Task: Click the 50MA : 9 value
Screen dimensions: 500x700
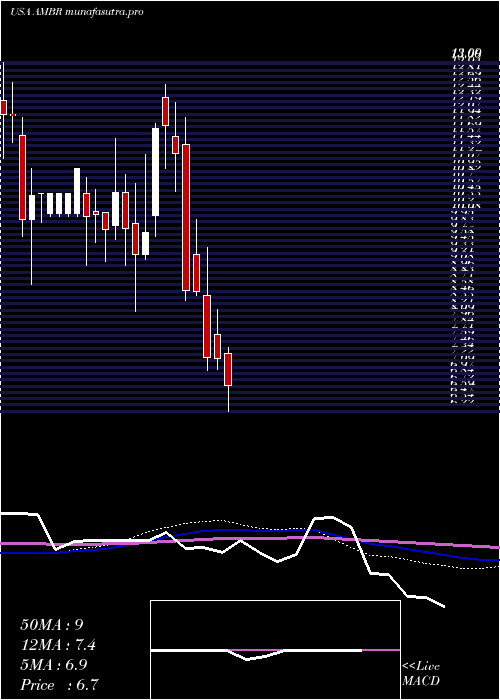Action: pyautogui.click(x=51, y=625)
